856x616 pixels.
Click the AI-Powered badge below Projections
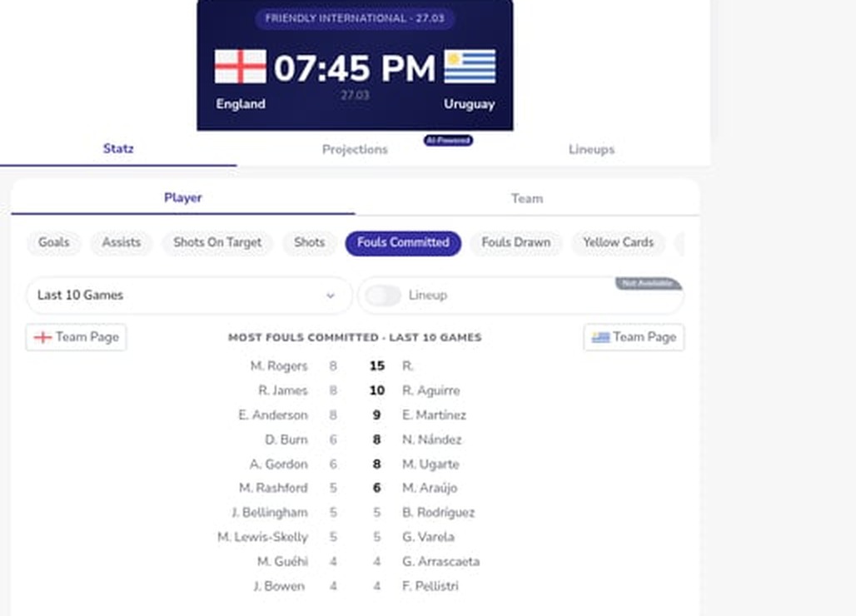click(x=448, y=141)
